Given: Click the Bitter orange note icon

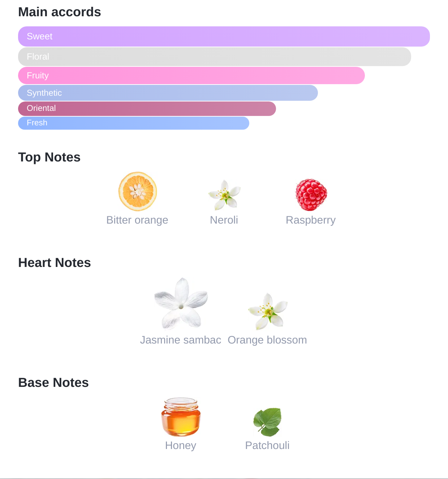Looking at the screenshot, I should [x=138, y=191].
